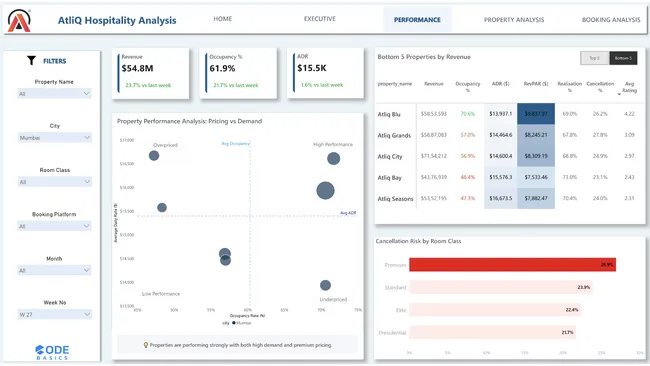Open the Month filter dropdown
This screenshot has height=366, width=650.
(54, 270)
